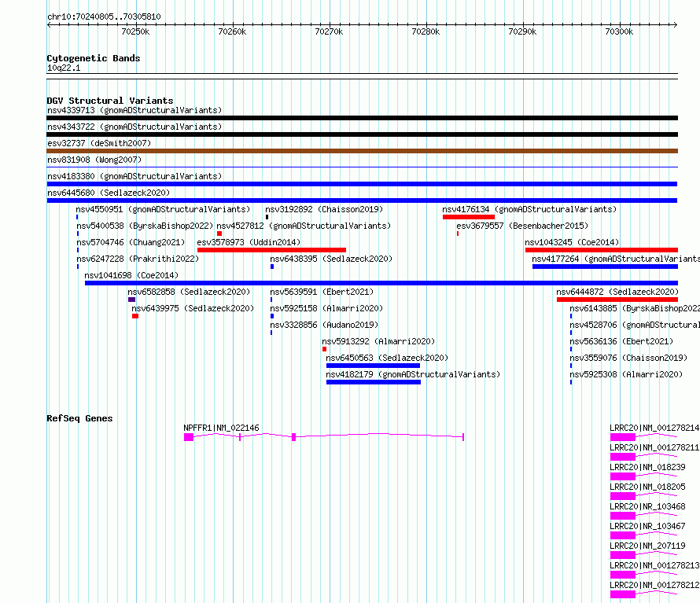Image resolution: width=700 pixels, height=603 pixels.
Task: Click nsv6445680 (Sedlazeck2020) label
Action: (109, 193)
